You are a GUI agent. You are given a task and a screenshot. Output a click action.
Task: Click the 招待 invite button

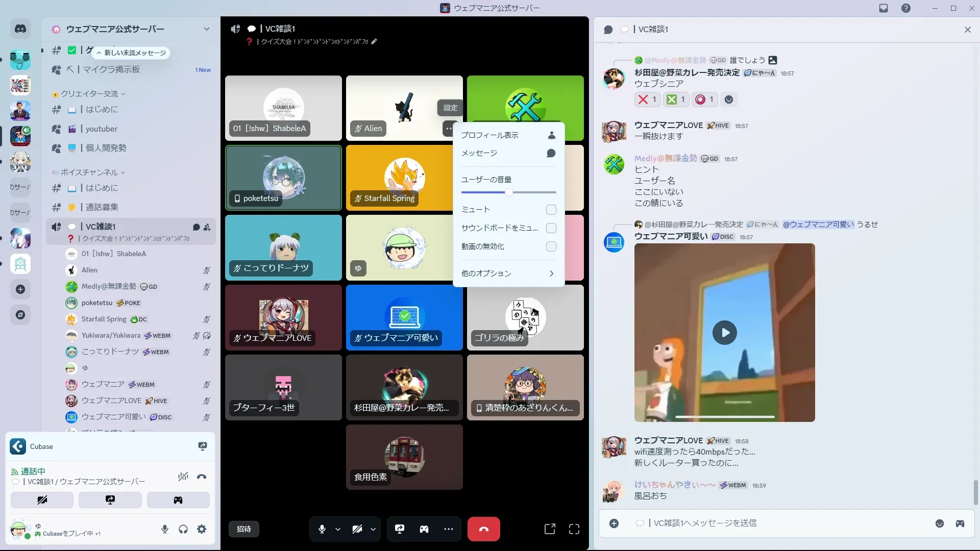click(x=244, y=529)
